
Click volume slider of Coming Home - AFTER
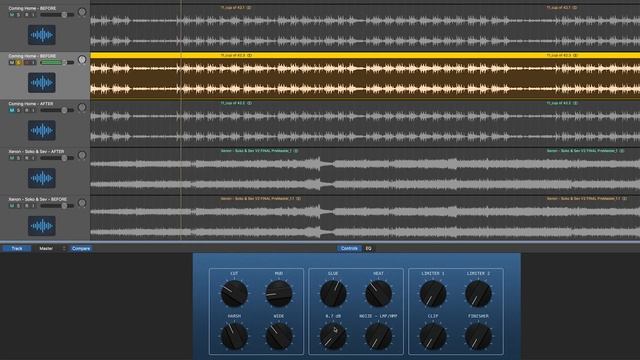point(57,110)
